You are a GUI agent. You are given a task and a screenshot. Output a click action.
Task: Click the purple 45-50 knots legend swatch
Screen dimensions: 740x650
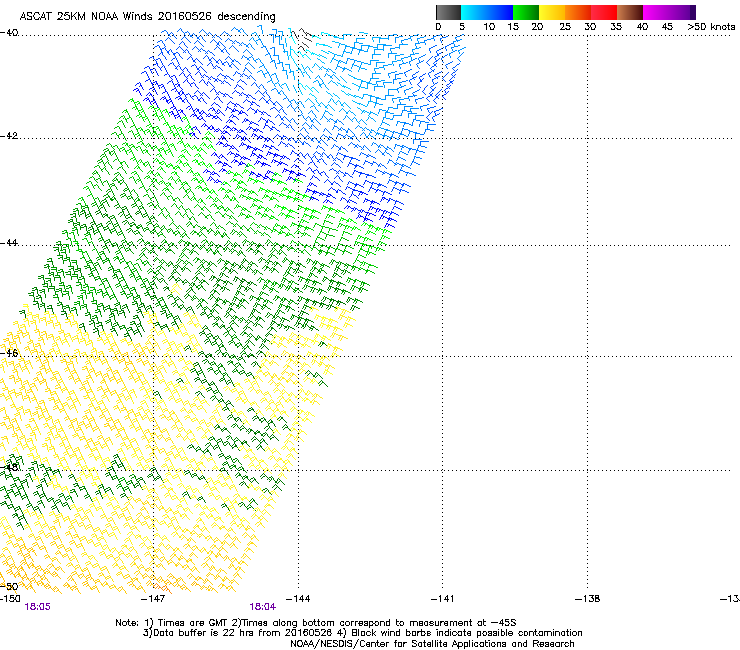click(682, 12)
